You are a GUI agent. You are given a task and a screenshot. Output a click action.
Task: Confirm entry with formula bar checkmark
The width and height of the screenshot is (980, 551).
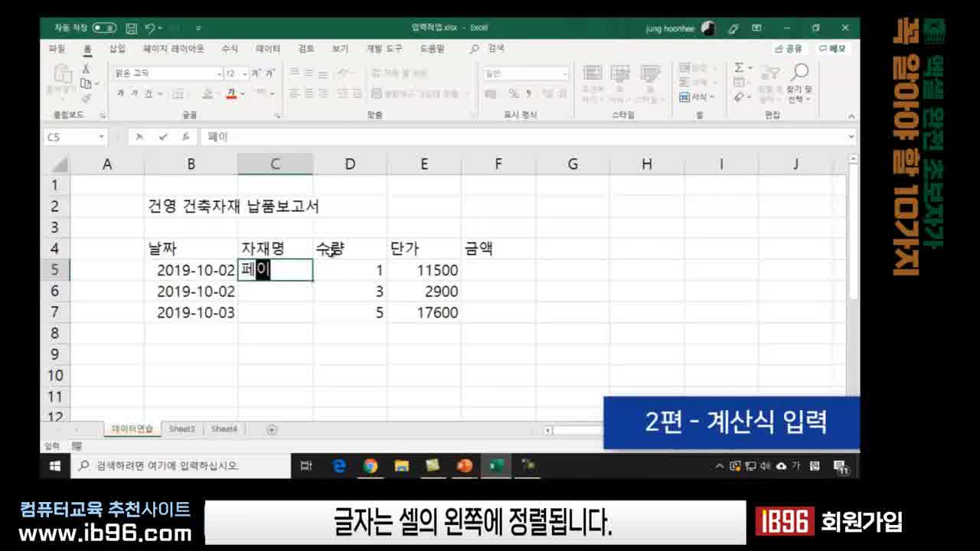coord(163,137)
